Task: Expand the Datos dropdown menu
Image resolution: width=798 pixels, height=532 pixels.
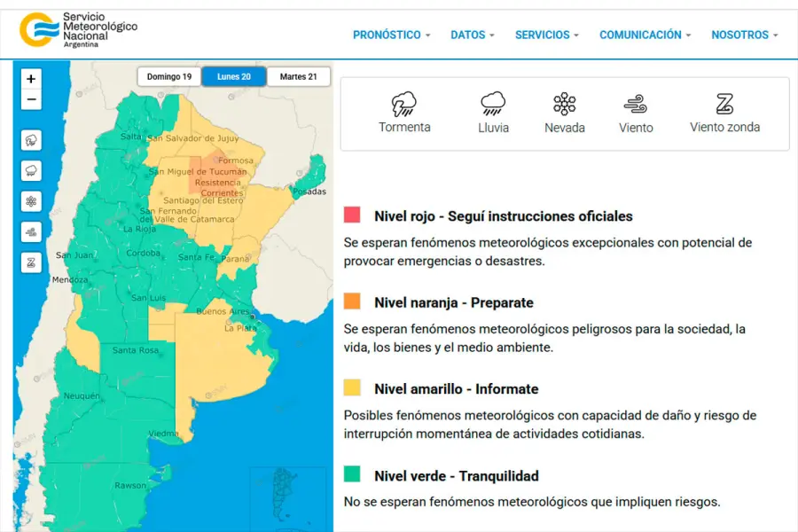Action: click(x=473, y=35)
